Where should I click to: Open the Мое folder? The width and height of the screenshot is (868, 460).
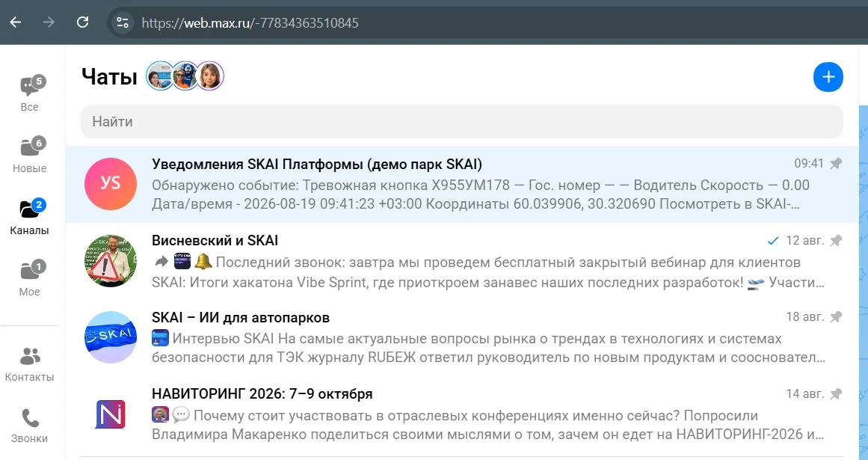tap(29, 278)
